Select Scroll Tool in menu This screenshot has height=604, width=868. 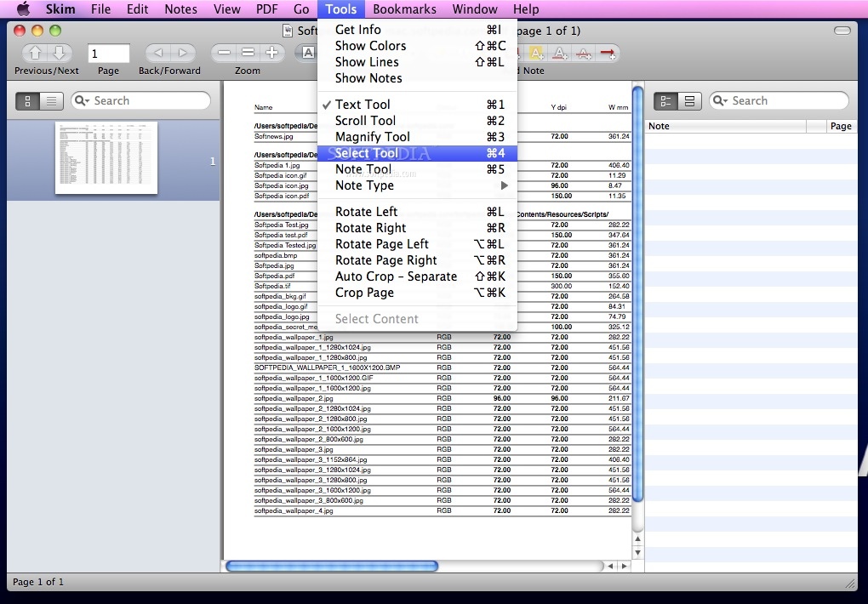[x=417, y=121]
